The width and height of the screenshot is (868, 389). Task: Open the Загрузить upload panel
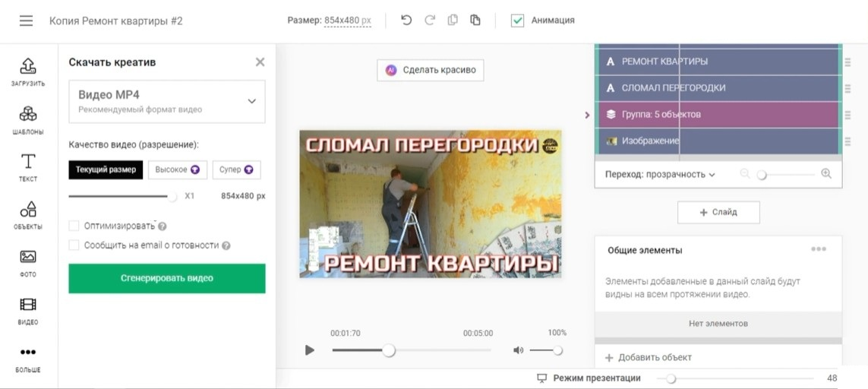(28, 72)
